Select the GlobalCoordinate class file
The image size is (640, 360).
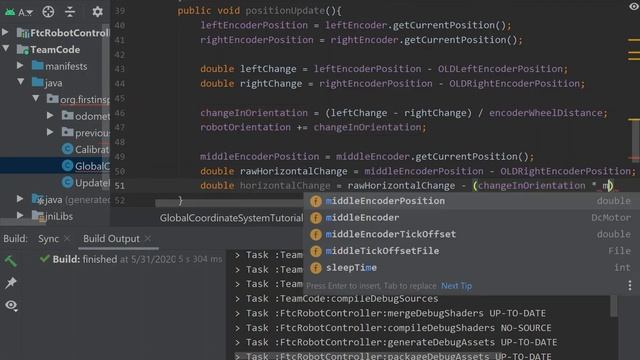tap(86, 166)
